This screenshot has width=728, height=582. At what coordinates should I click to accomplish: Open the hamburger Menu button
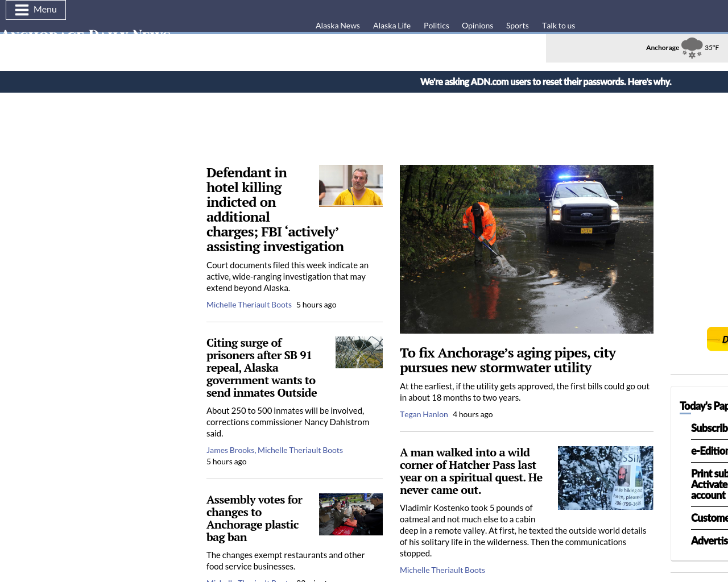click(x=36, y=10)
